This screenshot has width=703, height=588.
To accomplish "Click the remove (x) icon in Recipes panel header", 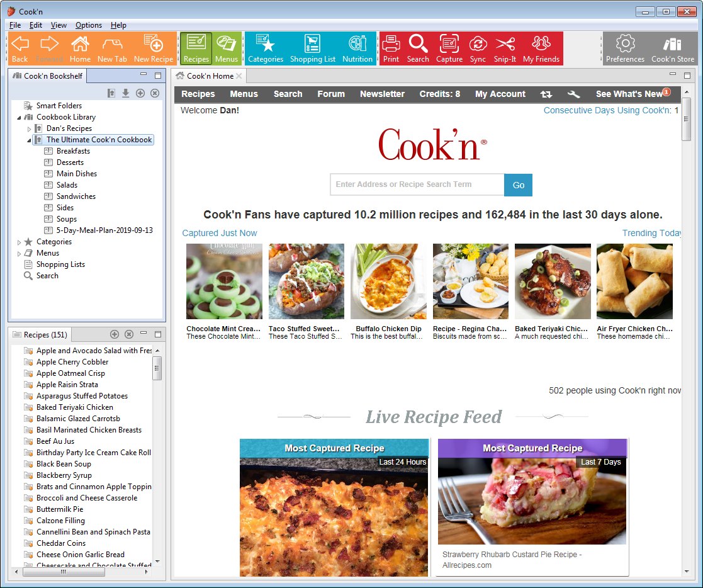I will coord(129,334).
